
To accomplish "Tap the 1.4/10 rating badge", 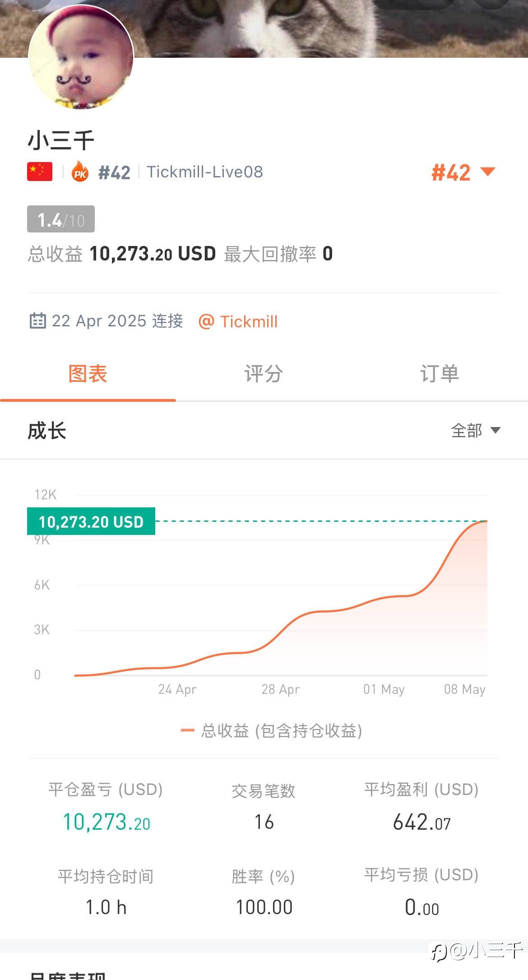I will pos(61,219).
